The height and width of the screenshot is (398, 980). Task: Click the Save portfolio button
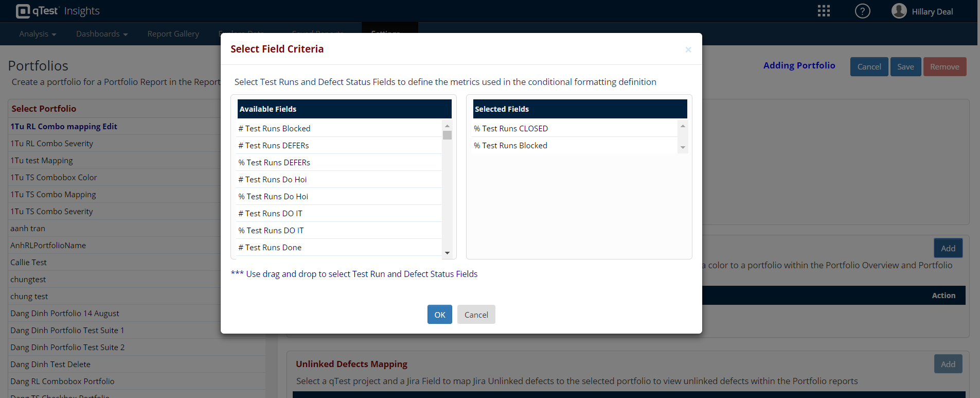905,67
